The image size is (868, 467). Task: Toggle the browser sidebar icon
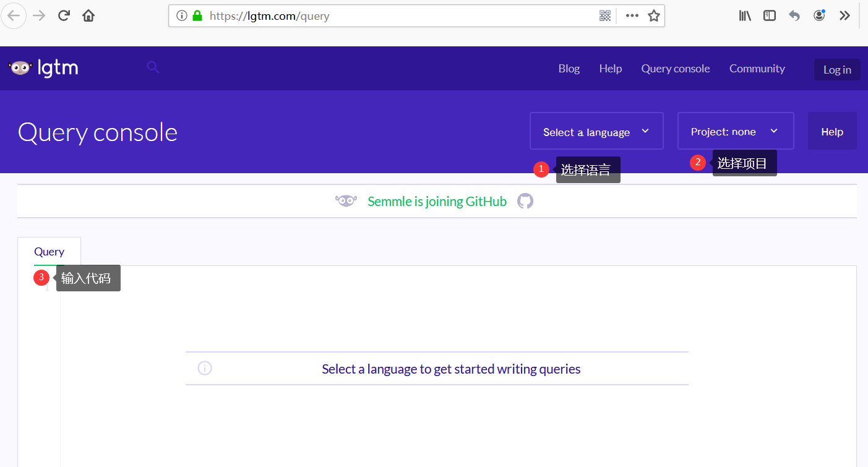770,16
